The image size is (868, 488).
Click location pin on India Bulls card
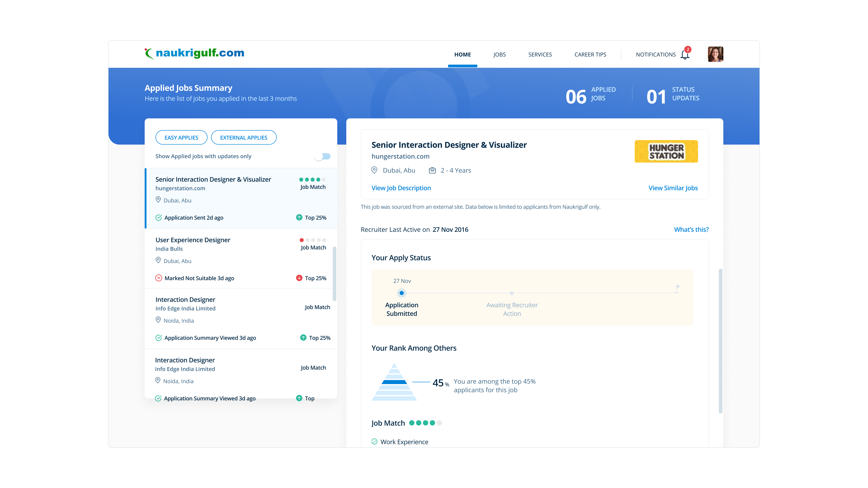click(158, 260)
